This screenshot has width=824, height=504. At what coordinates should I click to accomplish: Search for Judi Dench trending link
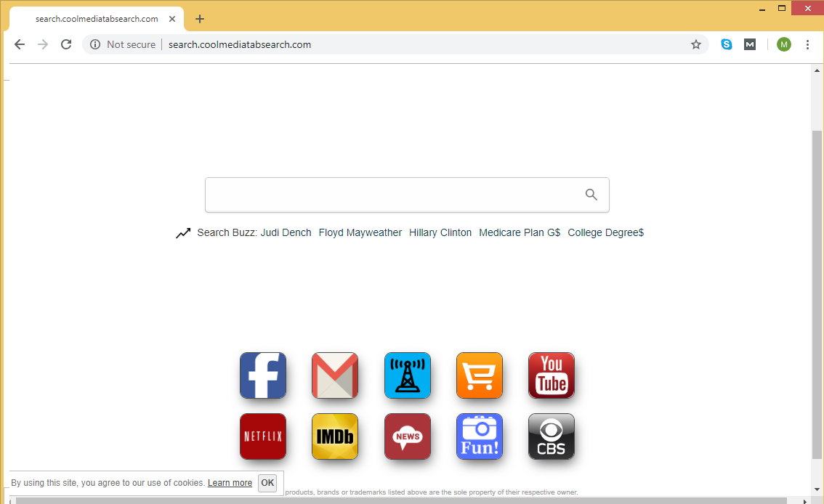286,232
